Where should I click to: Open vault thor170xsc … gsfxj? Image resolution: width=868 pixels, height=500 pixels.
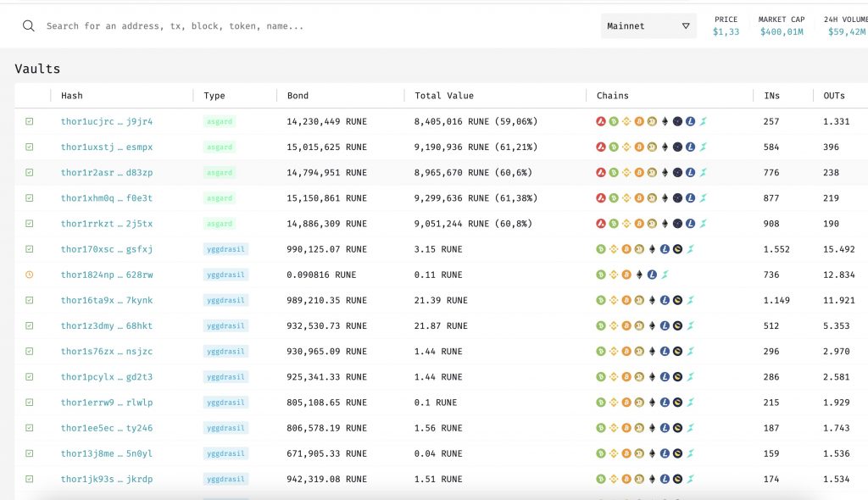pyautogui.click(x=107, y=249)
